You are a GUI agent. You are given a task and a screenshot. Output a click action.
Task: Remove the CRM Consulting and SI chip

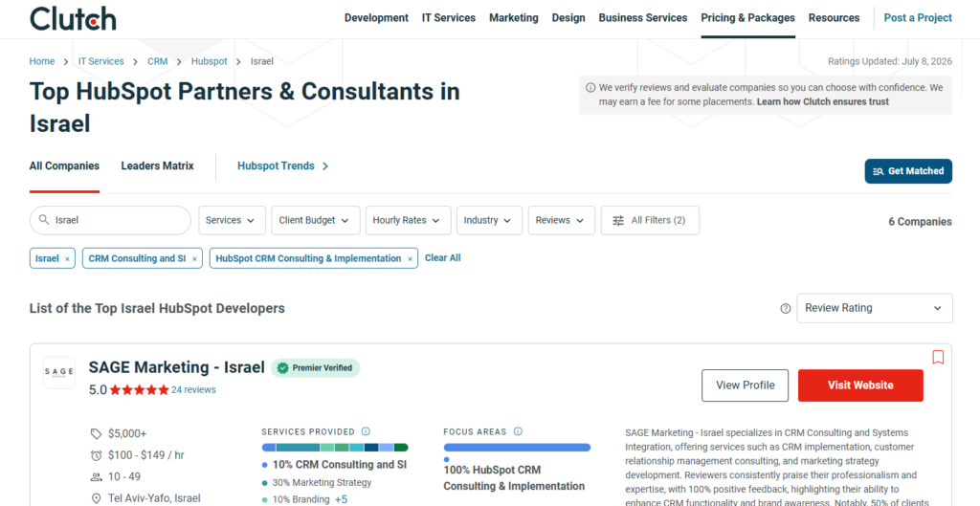pyautogui.click(x=194, y=259)
